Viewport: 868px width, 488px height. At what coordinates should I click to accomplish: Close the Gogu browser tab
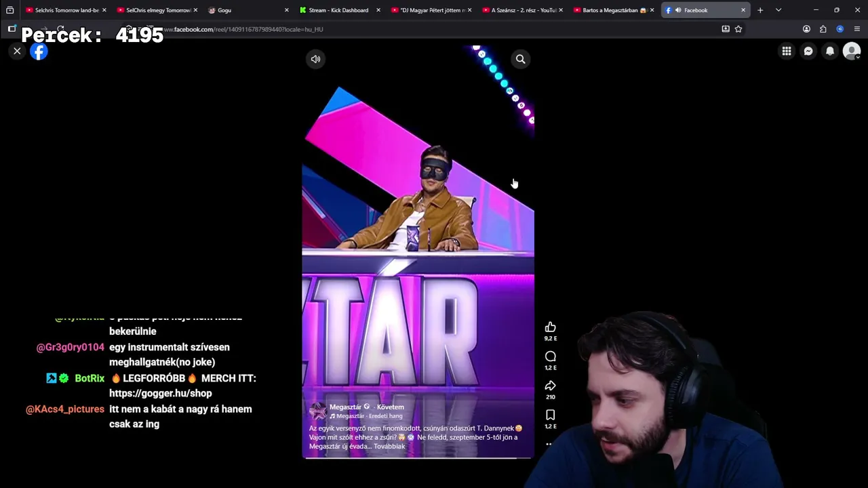point(286,10)
